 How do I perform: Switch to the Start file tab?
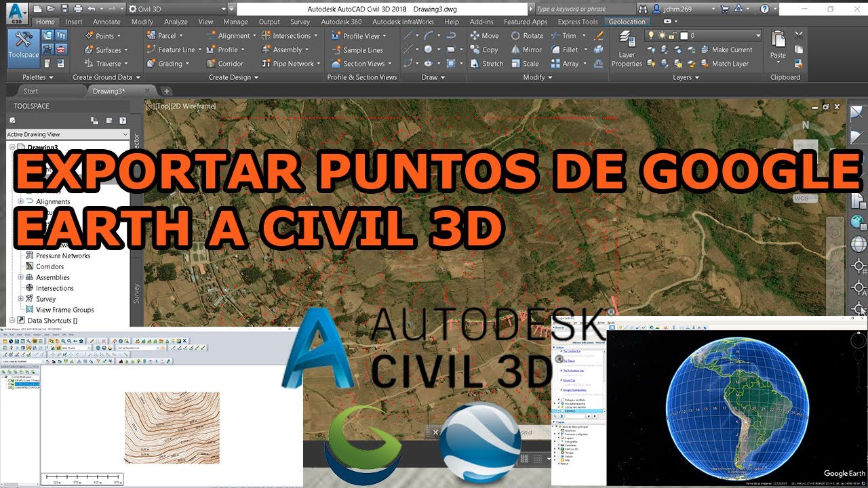click(x=31, y=91)
